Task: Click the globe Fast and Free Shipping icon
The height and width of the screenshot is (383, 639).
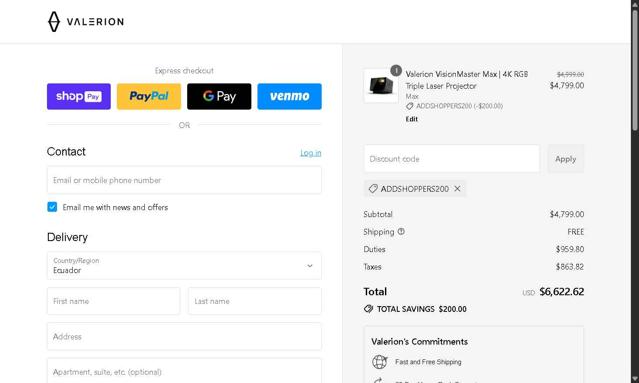Action: 379,362
